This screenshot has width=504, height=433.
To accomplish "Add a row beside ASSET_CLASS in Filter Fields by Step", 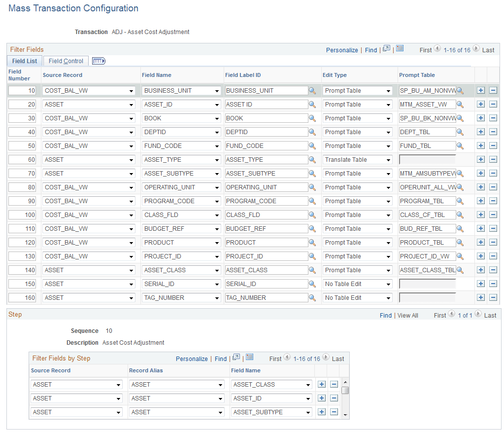I will point(322,384).
